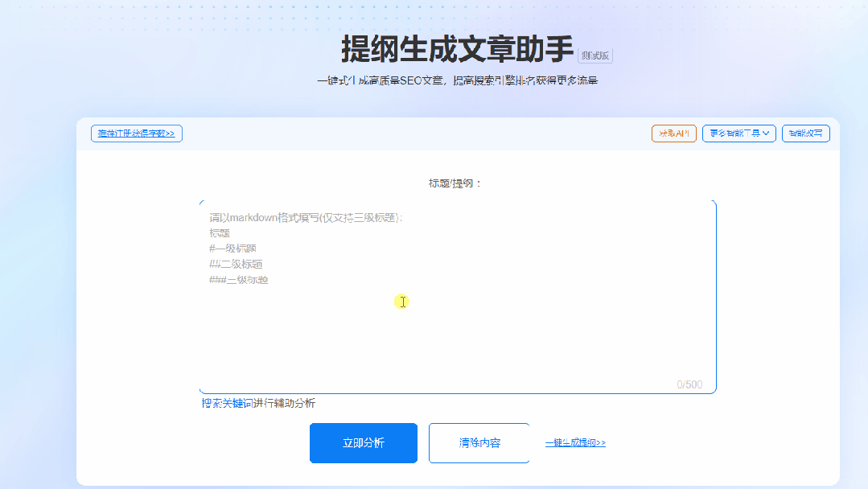Open the 推荐注册获得字数>> link
868x489 pixels.
[x=136, y=133]
